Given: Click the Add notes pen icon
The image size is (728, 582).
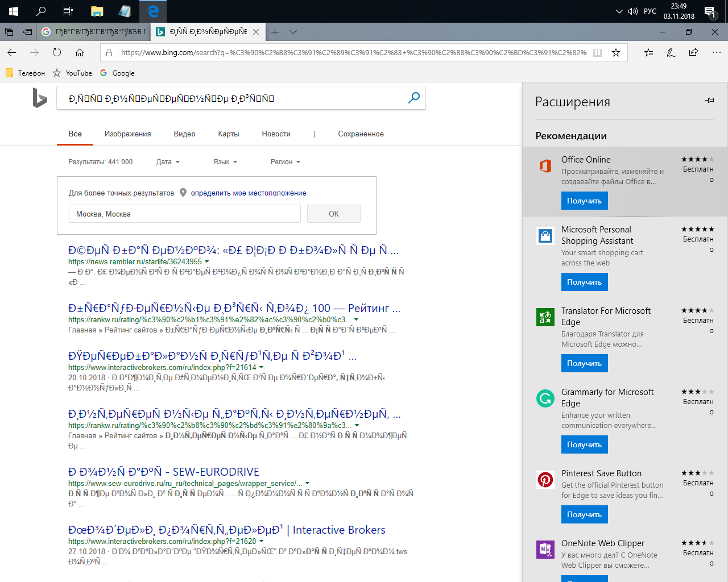Looking at the screenshot, I should [671, 52].
